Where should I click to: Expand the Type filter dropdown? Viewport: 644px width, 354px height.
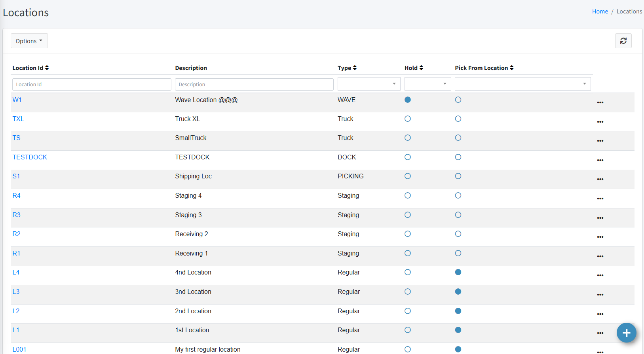369,84
